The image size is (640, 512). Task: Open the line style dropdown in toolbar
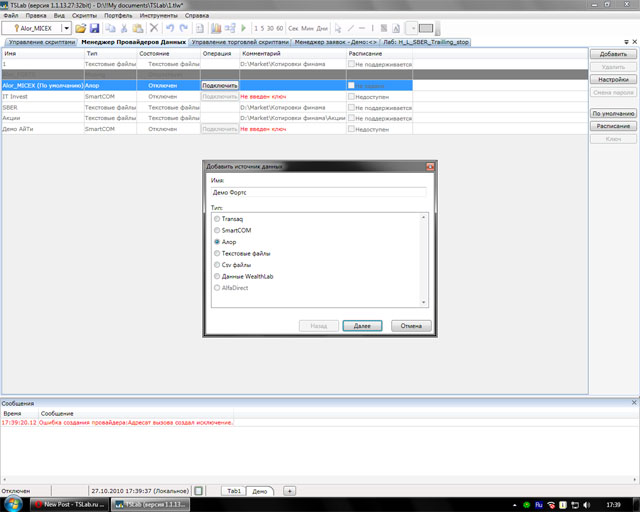(x=413, y=28)
